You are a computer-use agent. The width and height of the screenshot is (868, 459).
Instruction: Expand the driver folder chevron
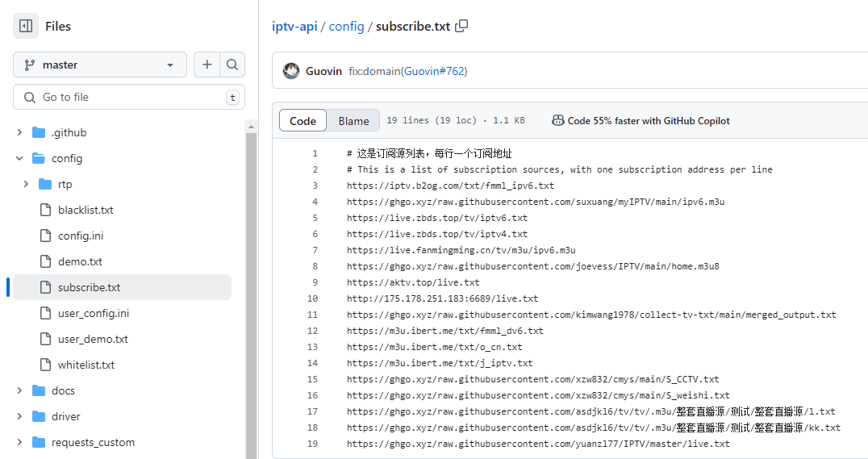(x=19, y=416)
